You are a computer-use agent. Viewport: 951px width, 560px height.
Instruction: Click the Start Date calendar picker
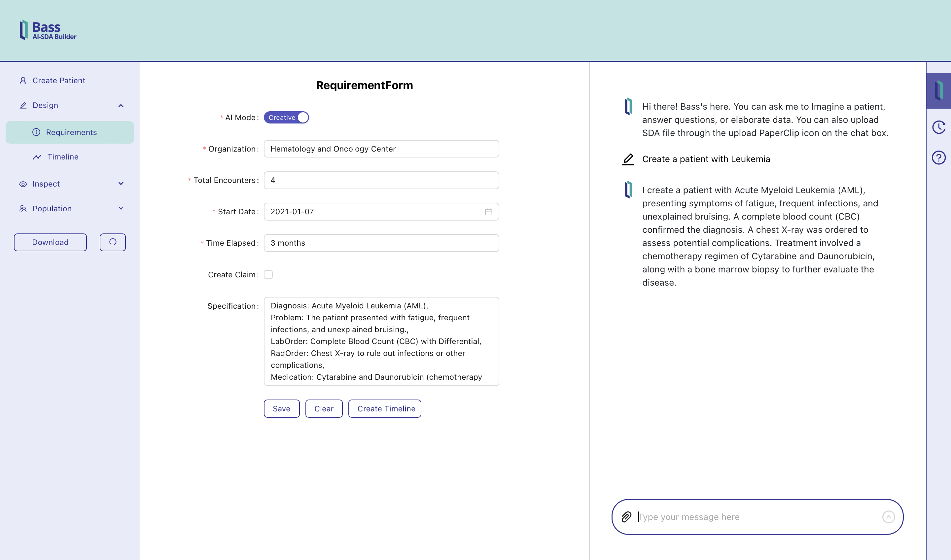(488, 211)
